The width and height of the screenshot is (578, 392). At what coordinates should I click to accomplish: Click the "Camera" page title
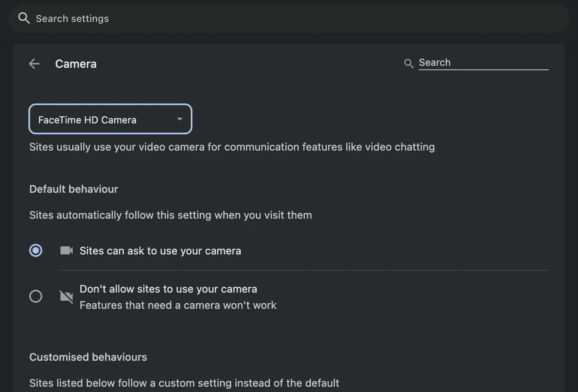click(x=76, y=64)
